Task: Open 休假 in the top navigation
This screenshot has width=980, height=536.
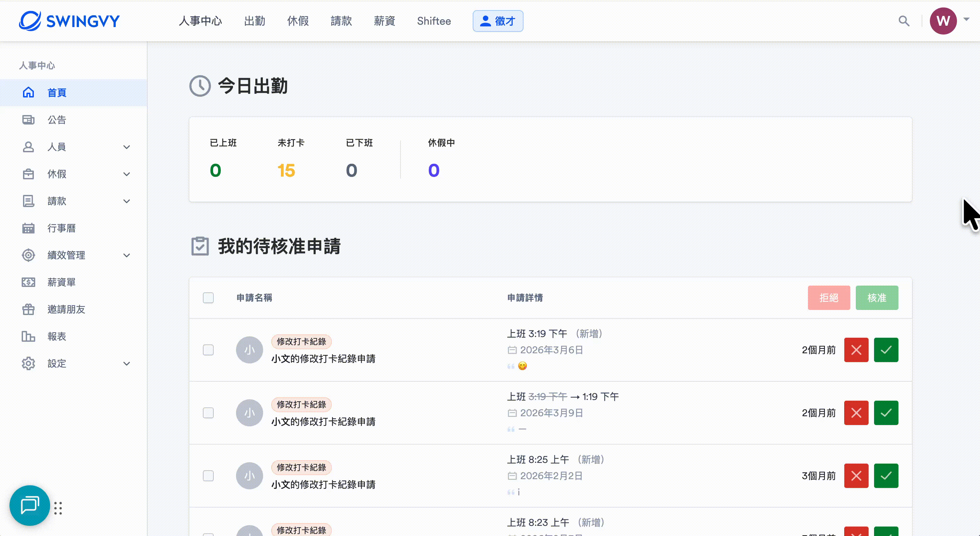Action: [x=298, y=21]
